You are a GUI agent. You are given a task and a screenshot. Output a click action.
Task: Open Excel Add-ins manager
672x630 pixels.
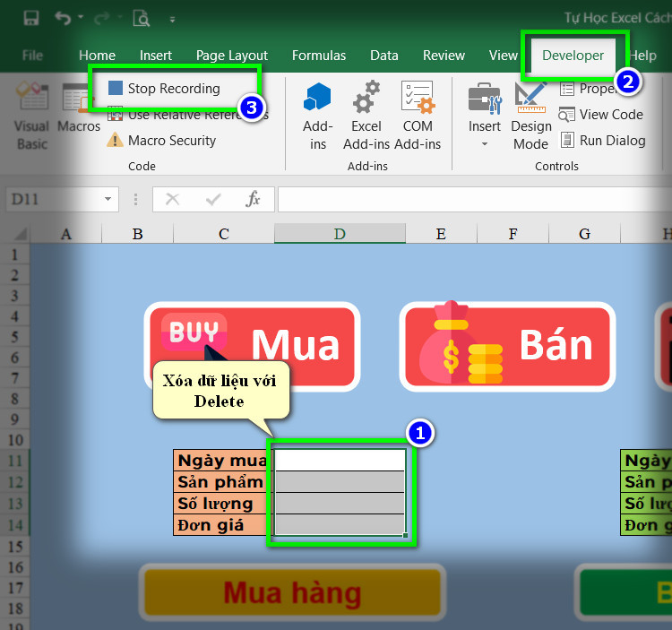click(366, 117)
